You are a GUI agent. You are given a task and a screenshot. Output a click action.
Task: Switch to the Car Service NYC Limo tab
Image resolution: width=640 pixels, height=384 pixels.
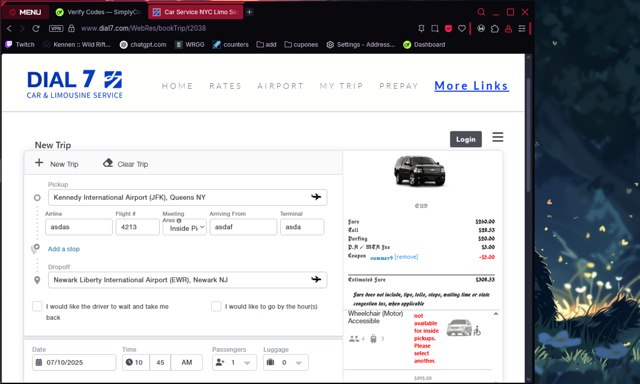point(195,12)
